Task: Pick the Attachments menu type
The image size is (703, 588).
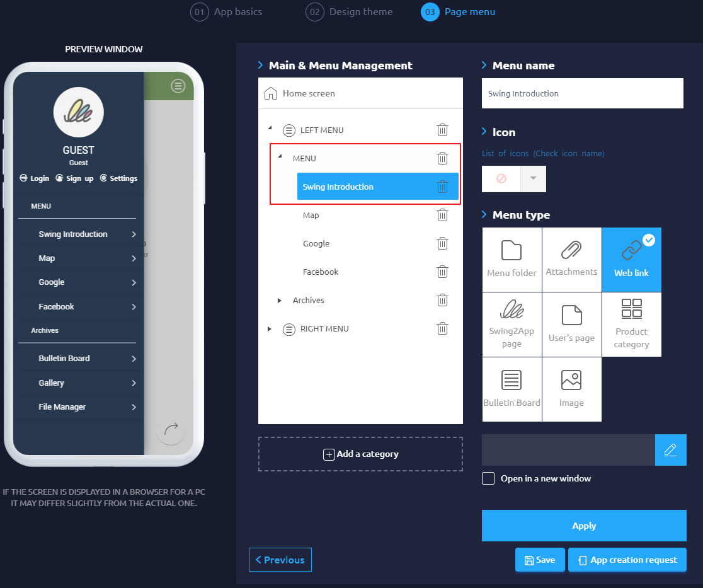Action: pos(571,260)
